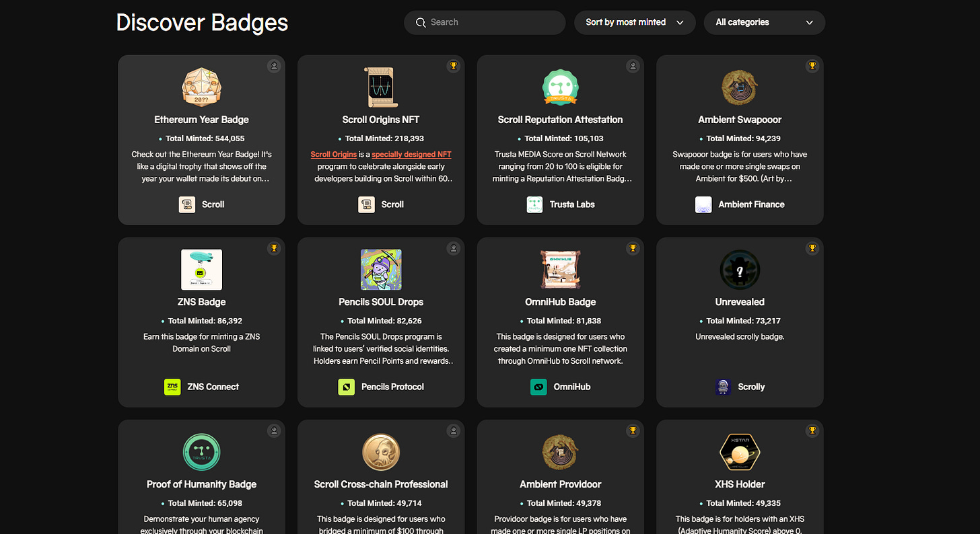Click the XHS Holder hexagon badge image
Screen dimensions: 980x534
(740, 452)
